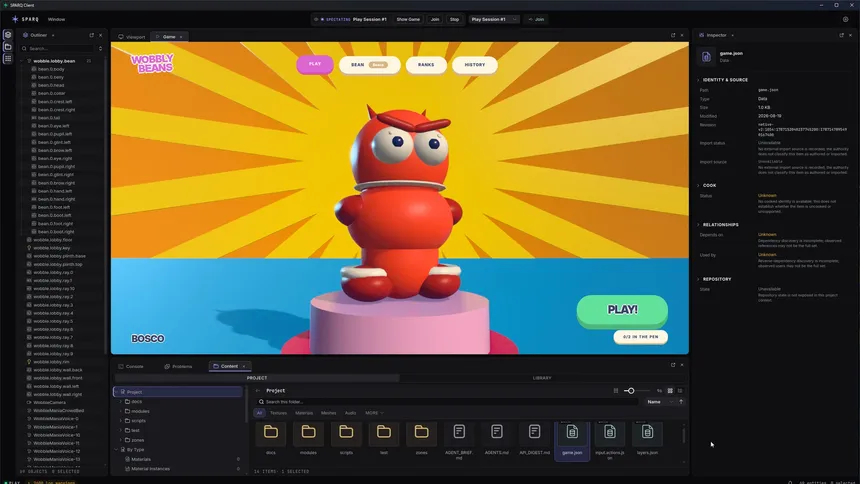Collapse the Identity & Source section
The width and height of the screenshot is (860, 484).
(x=698, y=80)
